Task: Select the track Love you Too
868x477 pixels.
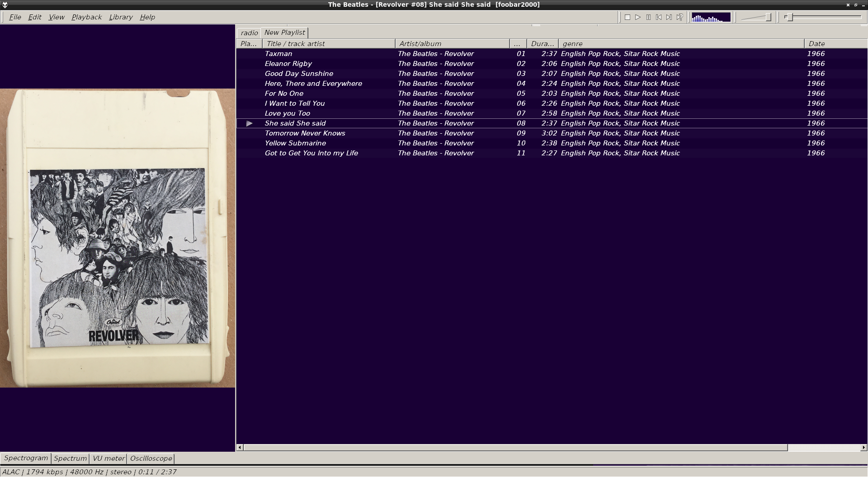Action: [x=552, y=113]
